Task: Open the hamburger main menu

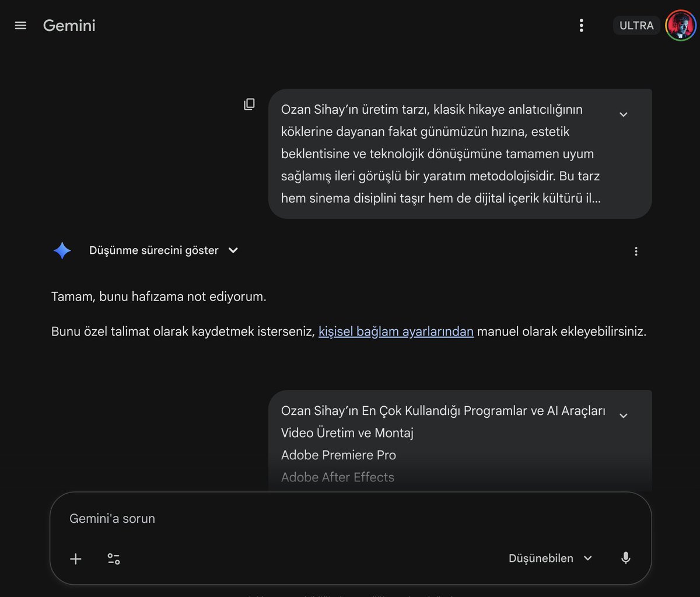Action: coord(20,26)
